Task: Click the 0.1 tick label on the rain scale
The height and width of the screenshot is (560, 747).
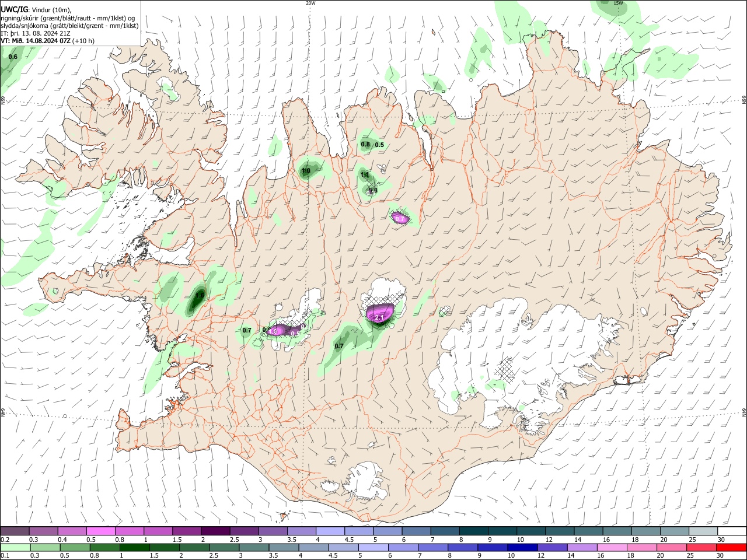Action: 5,555
